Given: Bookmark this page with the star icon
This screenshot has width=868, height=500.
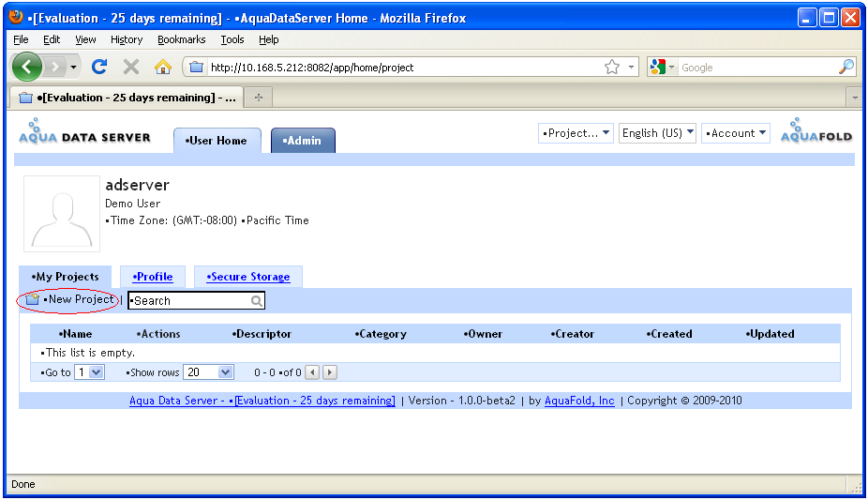Looking at the screenshot, I should tap(612, 68).
